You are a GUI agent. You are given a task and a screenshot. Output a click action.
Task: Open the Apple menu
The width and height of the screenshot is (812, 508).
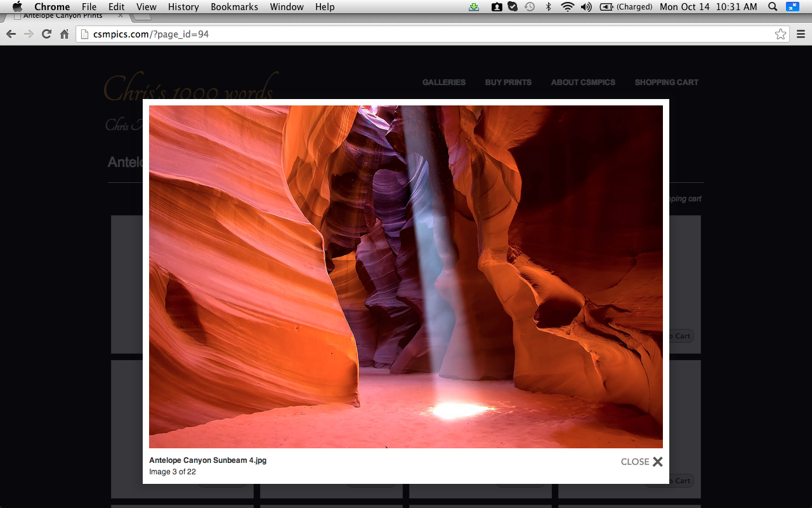pyautogui.click(x=17, y=6)
